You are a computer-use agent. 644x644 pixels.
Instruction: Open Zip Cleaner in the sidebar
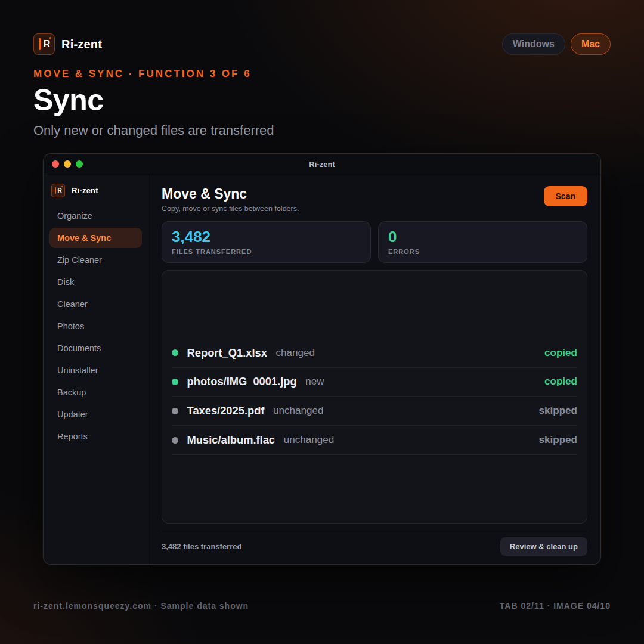coord(95,260)
